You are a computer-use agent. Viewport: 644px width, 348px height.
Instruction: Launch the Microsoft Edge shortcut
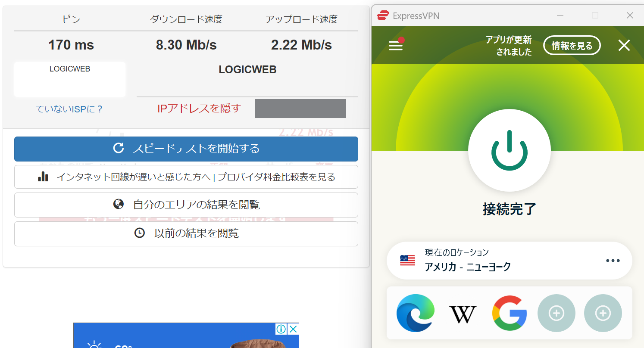point(415,313)
